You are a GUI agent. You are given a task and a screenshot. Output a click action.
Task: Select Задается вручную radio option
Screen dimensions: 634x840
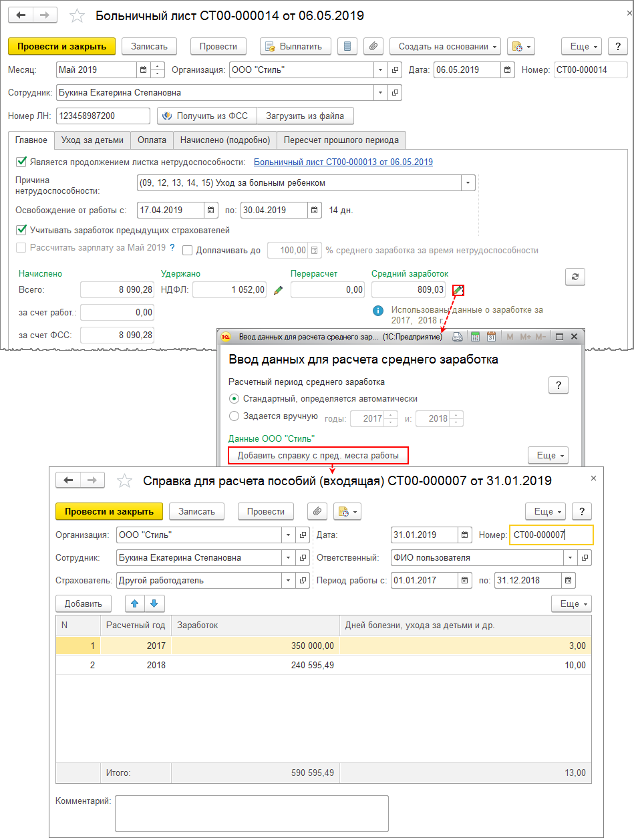point(234,416)
